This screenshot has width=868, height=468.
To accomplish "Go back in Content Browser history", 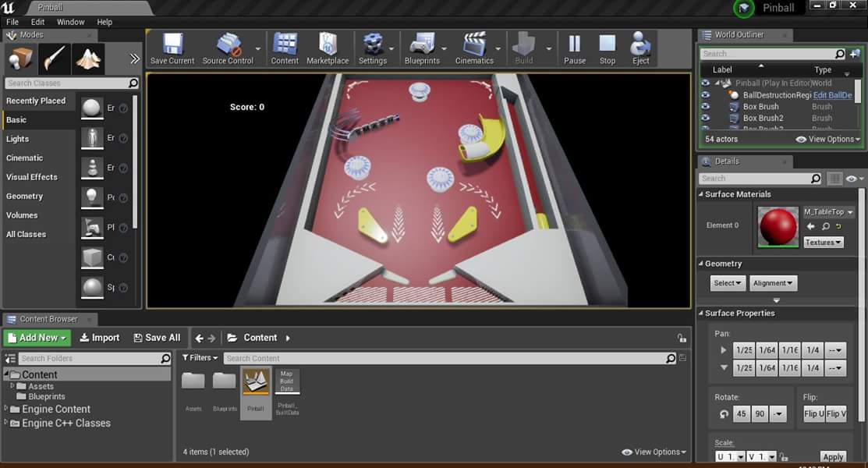I will (x=200, y=338).
